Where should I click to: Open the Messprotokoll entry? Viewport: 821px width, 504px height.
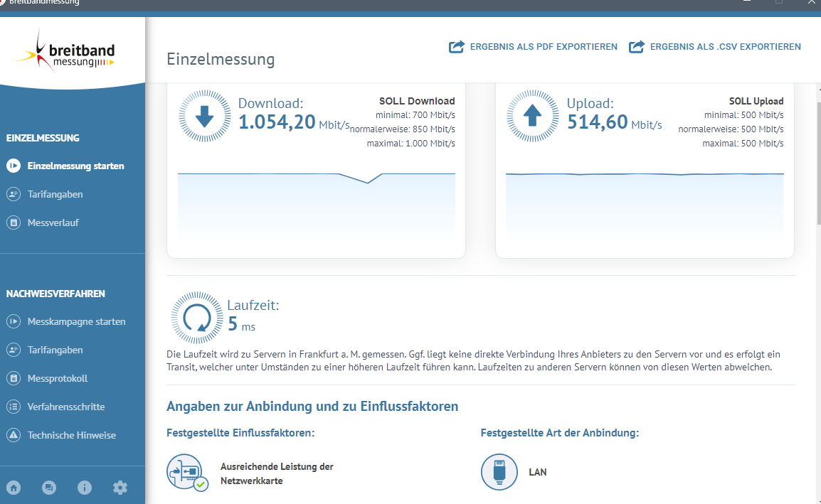(x=58, y=378)
